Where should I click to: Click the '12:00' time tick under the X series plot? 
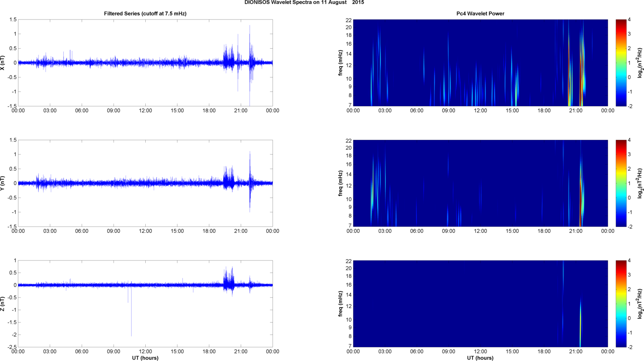tap(145, 111)
